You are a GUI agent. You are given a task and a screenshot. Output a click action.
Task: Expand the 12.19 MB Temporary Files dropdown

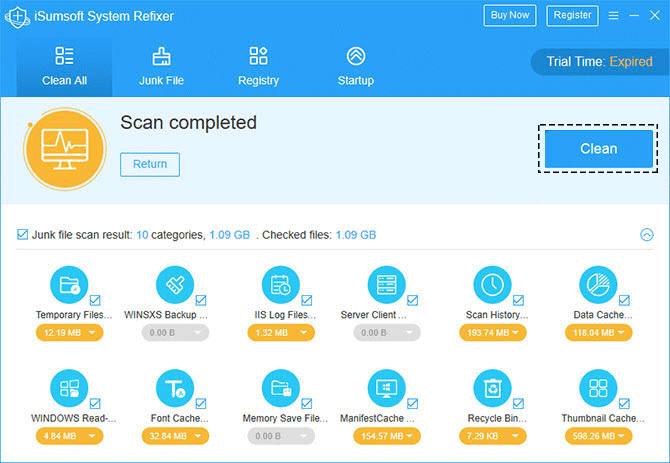pyautogui.click(x=69, y=332)
